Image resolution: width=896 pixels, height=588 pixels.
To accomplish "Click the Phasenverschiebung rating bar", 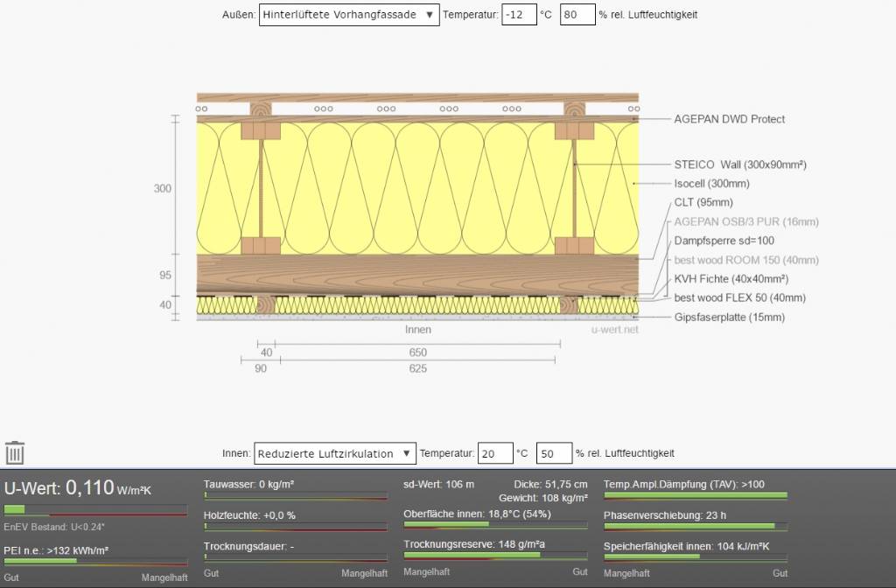I will pos(695,526).
